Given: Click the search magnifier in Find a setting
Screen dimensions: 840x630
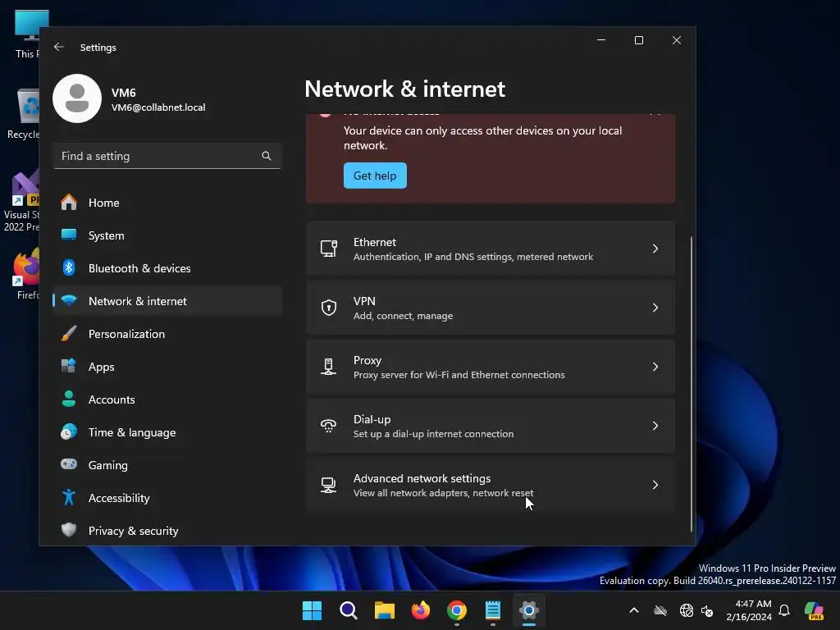Looking at the screenshot, I should (x=267, y=156).
